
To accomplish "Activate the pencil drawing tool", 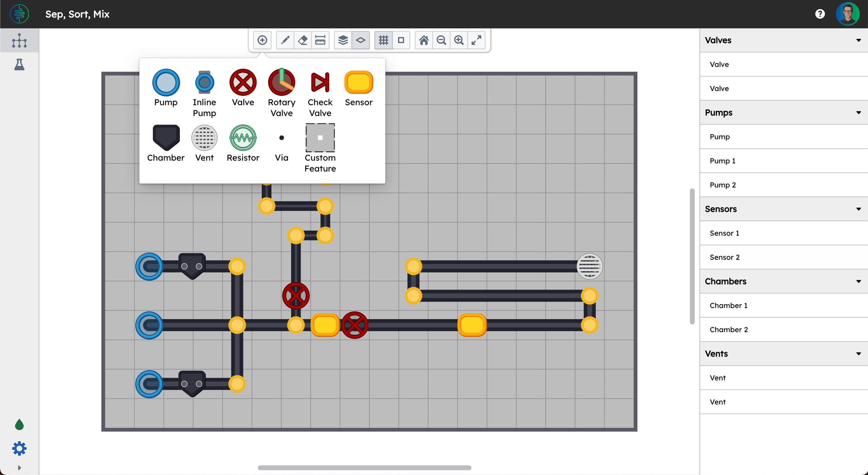I will [x=285, y=40].
